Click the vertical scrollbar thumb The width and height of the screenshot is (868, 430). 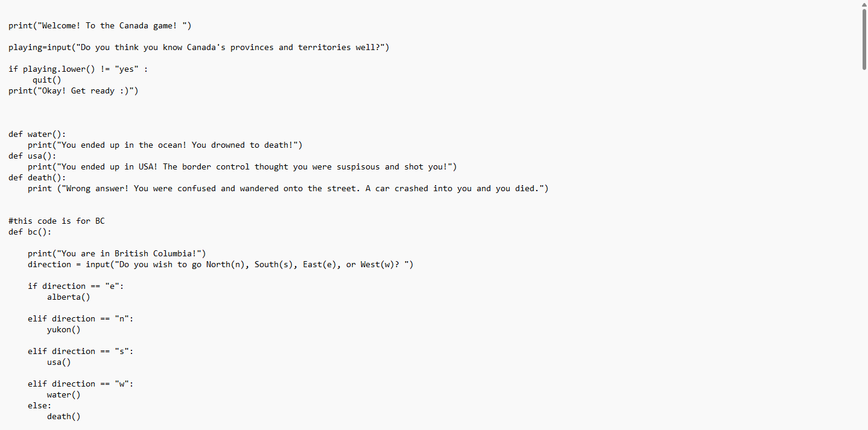coord(864,39)
